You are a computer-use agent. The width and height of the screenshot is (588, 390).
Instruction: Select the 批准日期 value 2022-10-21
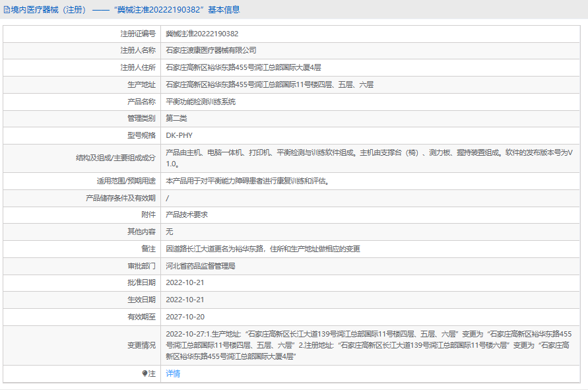click(x=185, y=282)
